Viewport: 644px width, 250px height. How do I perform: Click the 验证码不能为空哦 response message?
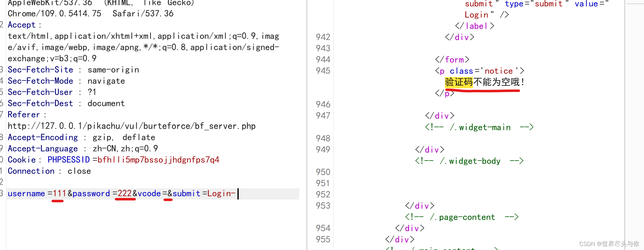(x=485, y=82)
